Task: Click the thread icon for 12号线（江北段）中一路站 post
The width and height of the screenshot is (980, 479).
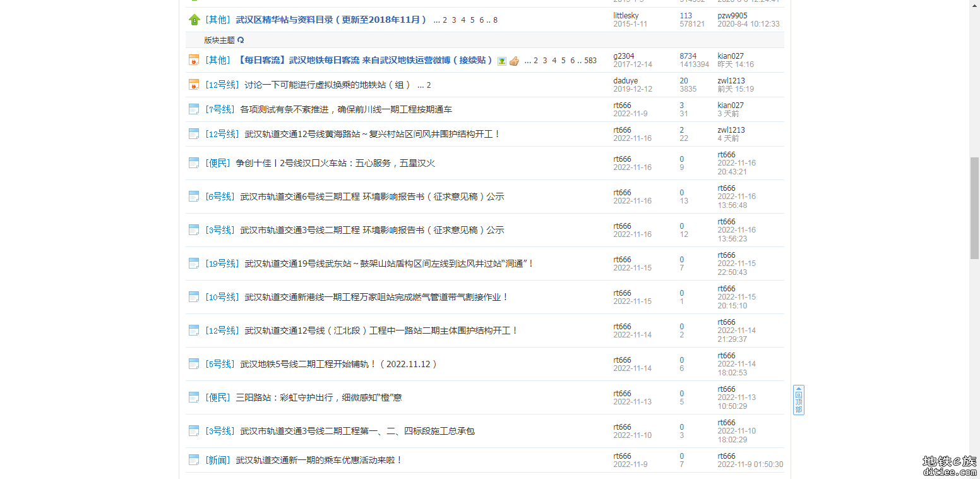Action: coord(194,330)
